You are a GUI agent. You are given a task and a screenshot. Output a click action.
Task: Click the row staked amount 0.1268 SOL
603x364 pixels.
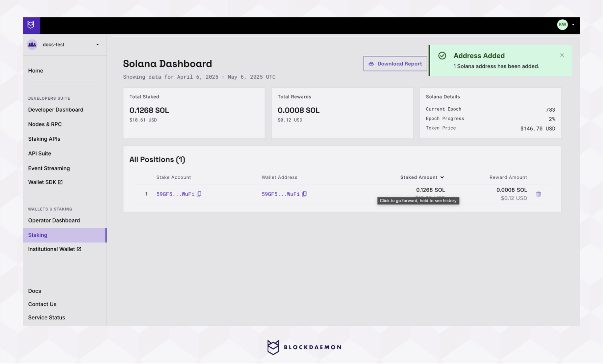point(430,190)
